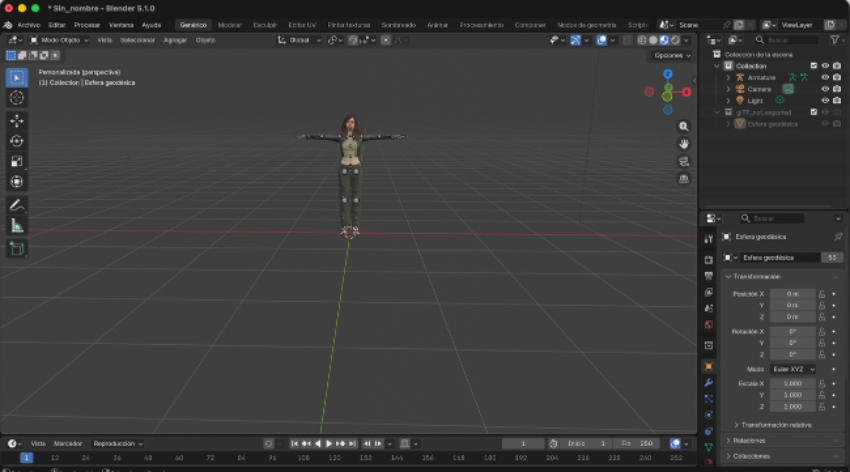Screen dimensions: 850x472
Task: Open the Archivo menu
Action: [28, 24]
